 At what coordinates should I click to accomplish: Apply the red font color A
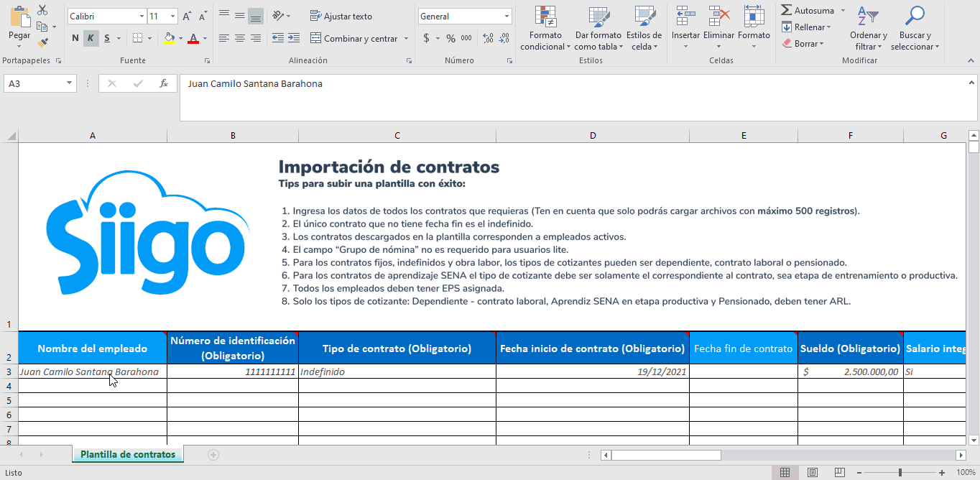(193, 38)
